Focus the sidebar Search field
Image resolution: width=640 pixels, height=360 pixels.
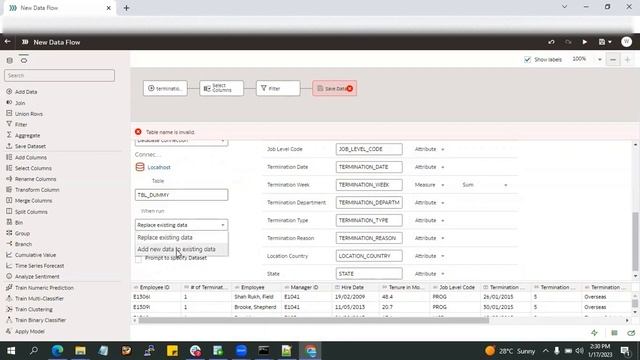60,76
